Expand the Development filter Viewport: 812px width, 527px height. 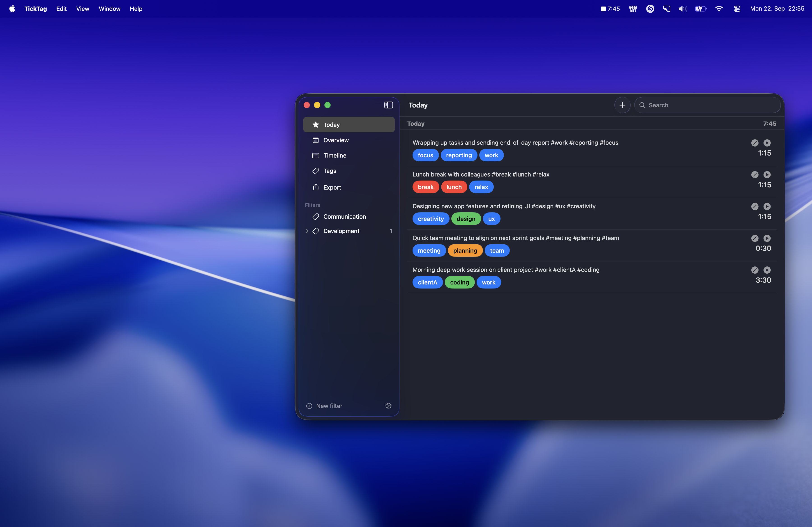(x=307, y=231)
